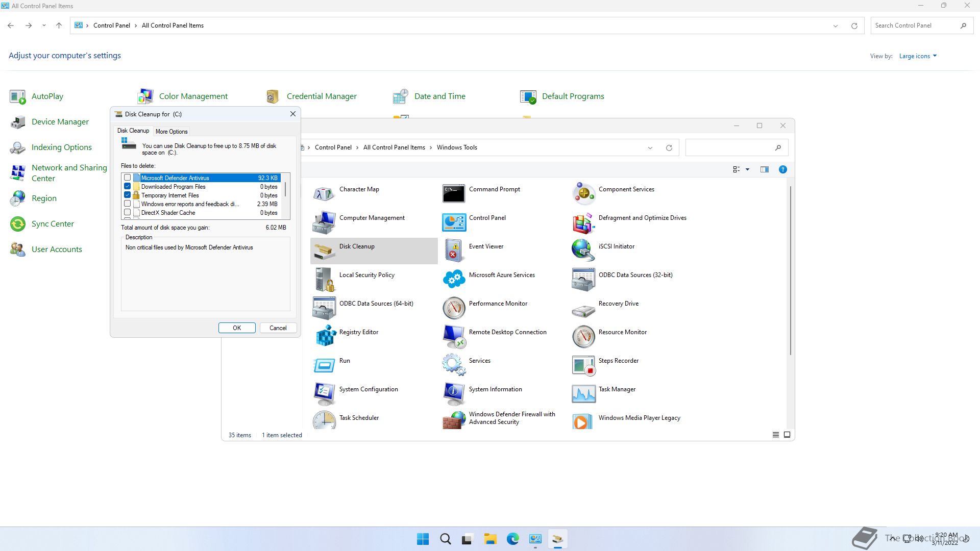This screenshot has height=551, width=980.
Task: Open taskbar Search
Action: [445, 539]
